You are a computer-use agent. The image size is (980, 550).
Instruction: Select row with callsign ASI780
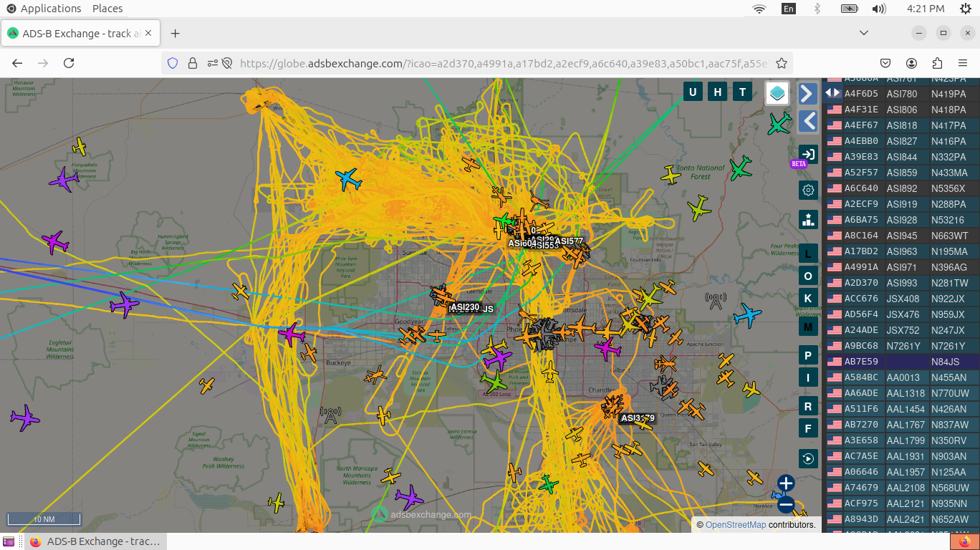(x=902, y=94)
